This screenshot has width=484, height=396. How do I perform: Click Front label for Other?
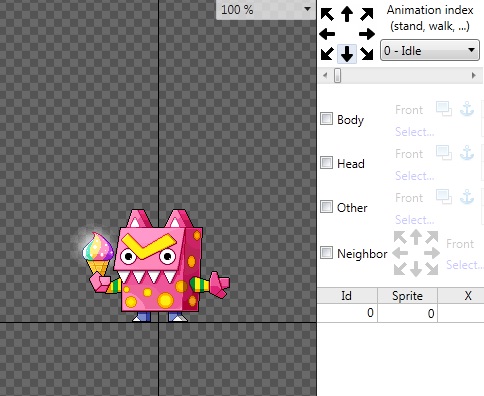point(409,198)
